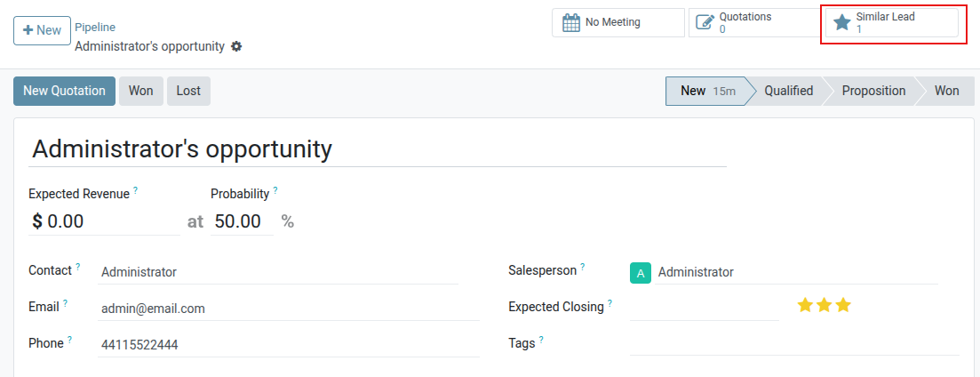
Task: Mark the opportunity as Lost
Action: coord(188,91)
